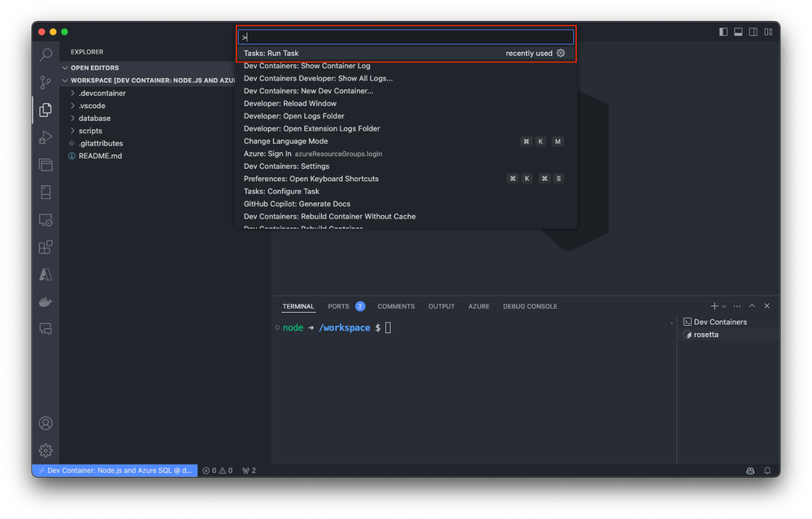Open the Accounts icon
The image size is (812, 519).
[46, 423]
